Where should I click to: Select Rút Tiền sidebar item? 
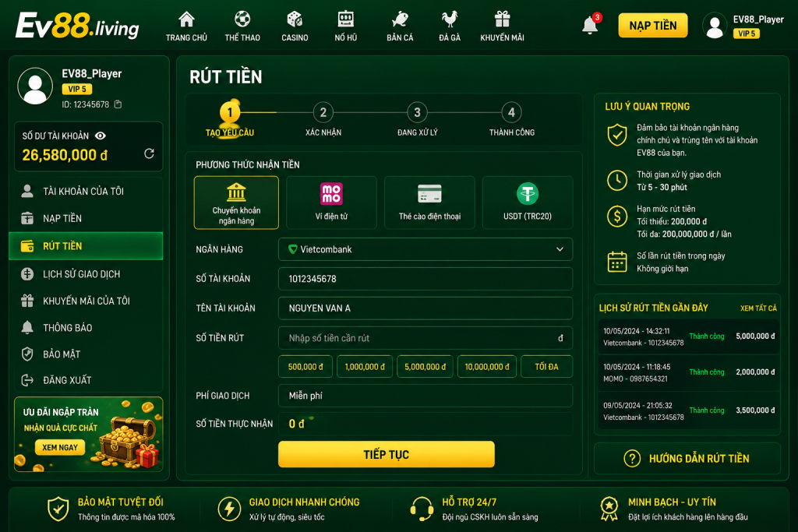click(x=86, y=246)
